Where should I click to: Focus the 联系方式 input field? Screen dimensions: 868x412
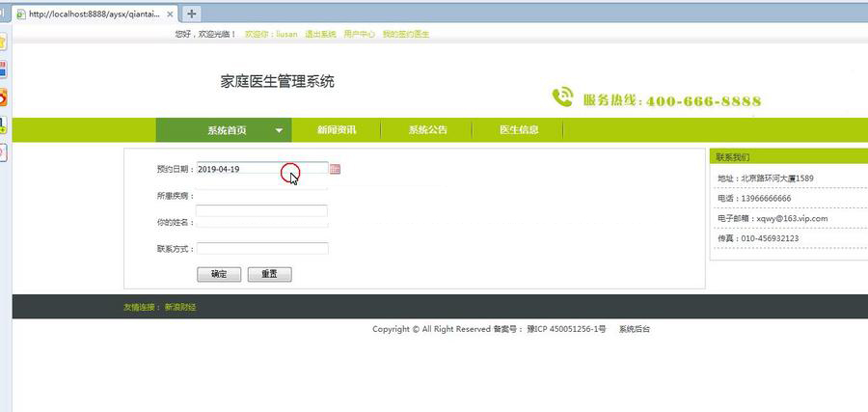(x=262, y=249)
